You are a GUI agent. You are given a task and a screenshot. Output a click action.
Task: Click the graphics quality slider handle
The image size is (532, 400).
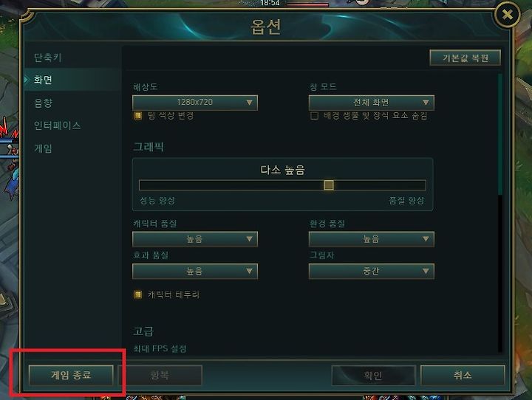(x=328, y=185)
